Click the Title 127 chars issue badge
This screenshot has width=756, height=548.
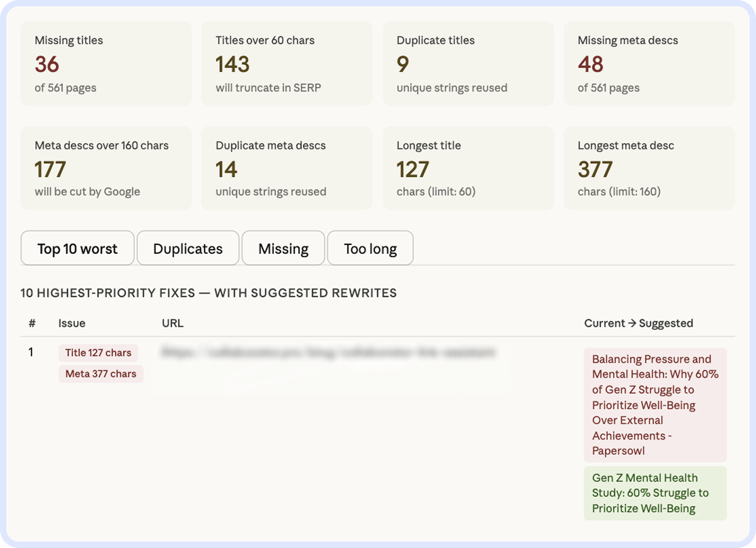[x=98, y=353]
